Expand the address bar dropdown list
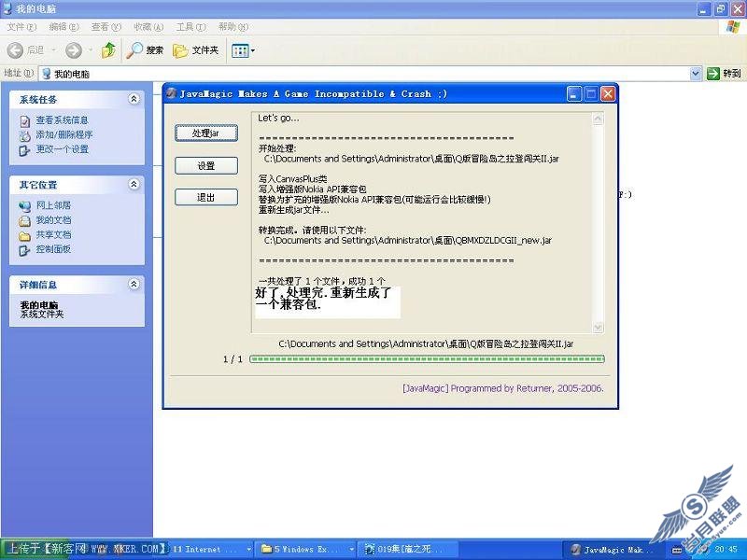Viewport: 747px width, 560px height. pos(695,74)
